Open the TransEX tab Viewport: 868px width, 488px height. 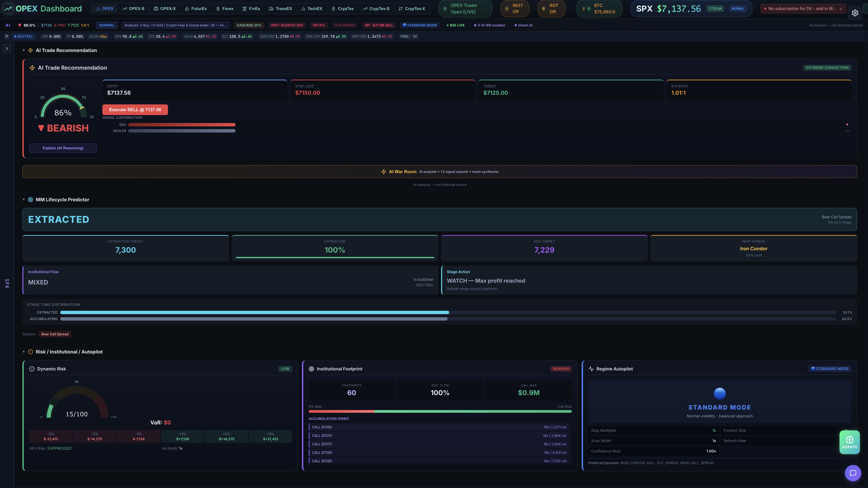click(x=280, y=9)
